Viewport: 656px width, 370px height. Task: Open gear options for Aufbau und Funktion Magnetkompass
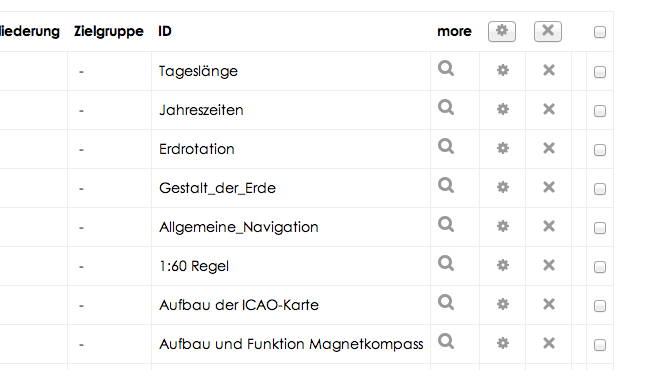point(502,343)
